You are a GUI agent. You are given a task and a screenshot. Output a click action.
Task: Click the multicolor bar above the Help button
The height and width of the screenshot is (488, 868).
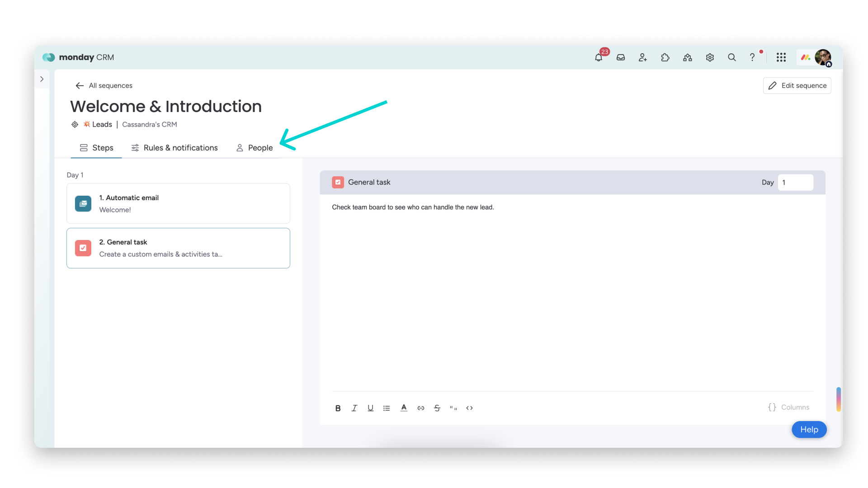click(839, 399)
